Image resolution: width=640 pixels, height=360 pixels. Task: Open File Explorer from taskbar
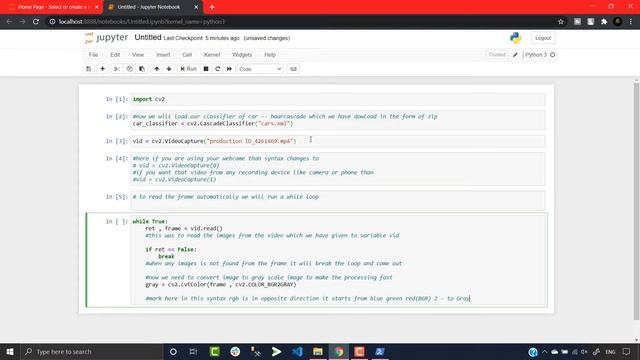[318, 351]
